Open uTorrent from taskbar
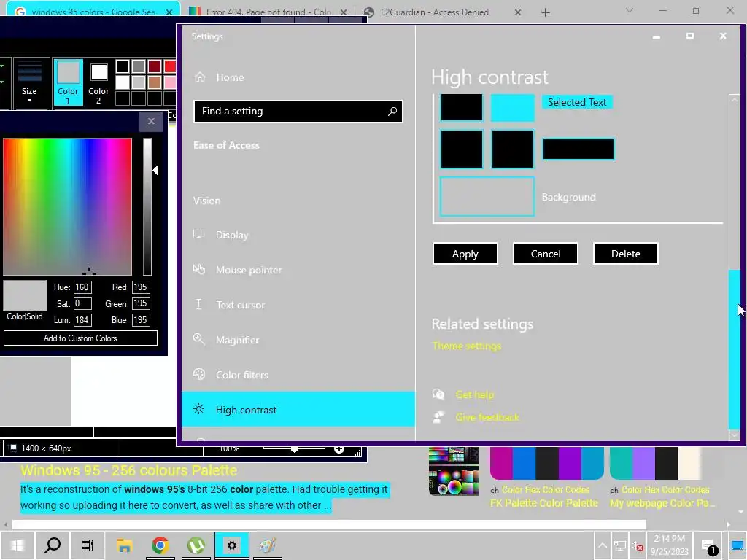 [196, 545]
